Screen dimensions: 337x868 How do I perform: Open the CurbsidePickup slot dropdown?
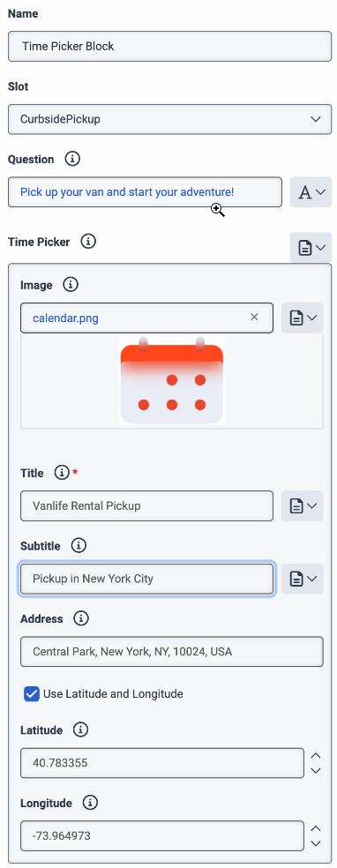[170, 119]
